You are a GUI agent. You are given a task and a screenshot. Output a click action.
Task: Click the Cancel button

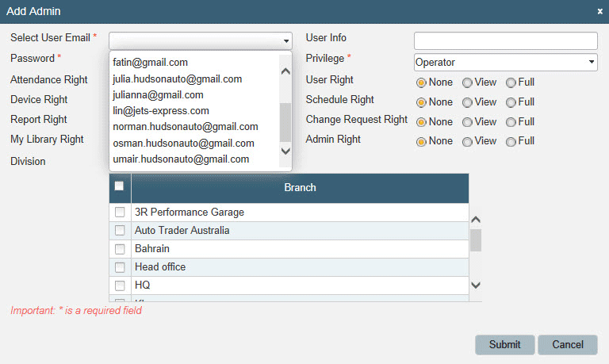[x=567, y=344]
